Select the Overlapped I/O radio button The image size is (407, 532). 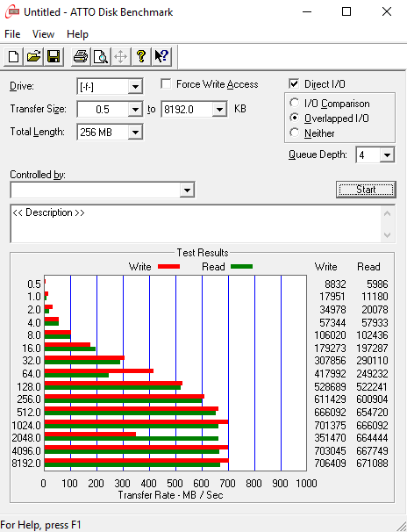pyautogui.click(x=295, y=118)
